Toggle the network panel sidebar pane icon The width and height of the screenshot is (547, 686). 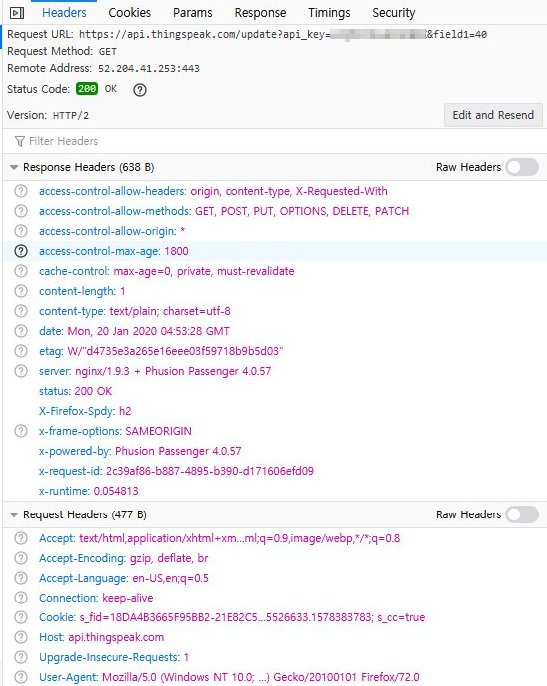17,13
